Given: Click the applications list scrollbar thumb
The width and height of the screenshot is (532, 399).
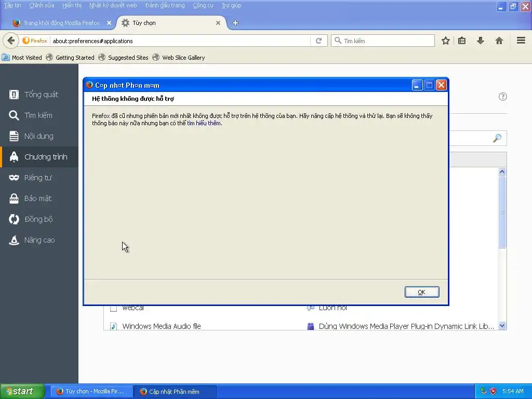Looking at the screenshot, I should click(502, 212).
